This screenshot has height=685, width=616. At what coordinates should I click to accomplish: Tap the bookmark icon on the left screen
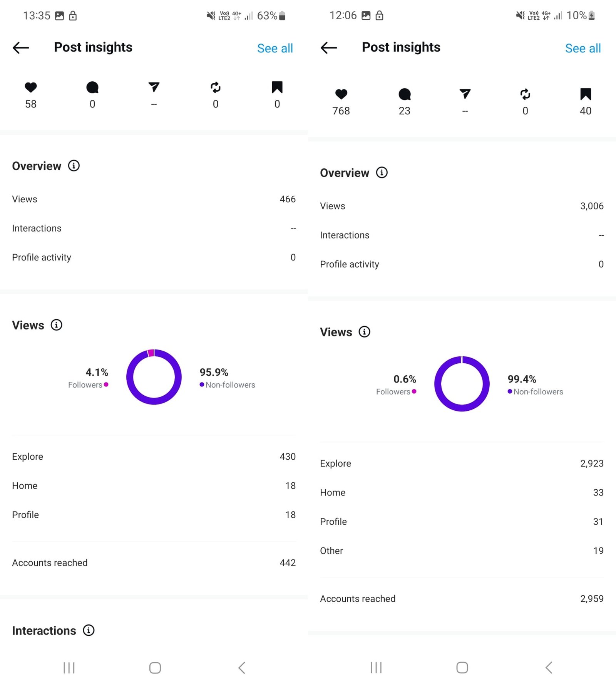click(x=277, y=87)
